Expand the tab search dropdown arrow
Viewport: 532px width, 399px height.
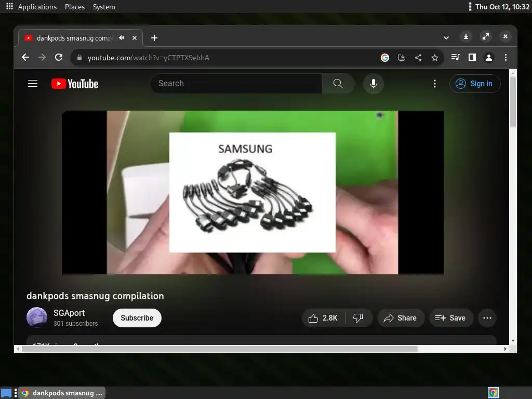point(446,37)
